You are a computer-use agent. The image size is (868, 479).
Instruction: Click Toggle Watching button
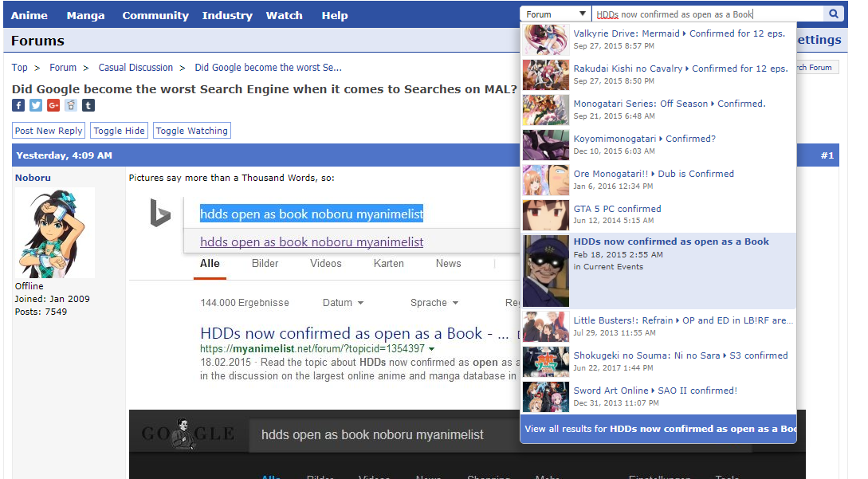[191, 131]
